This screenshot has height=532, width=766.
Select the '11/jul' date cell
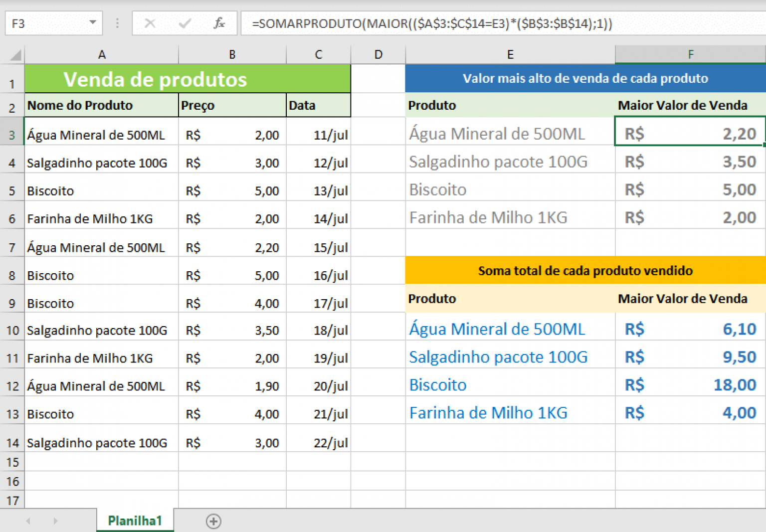click(x=319, y=132)
